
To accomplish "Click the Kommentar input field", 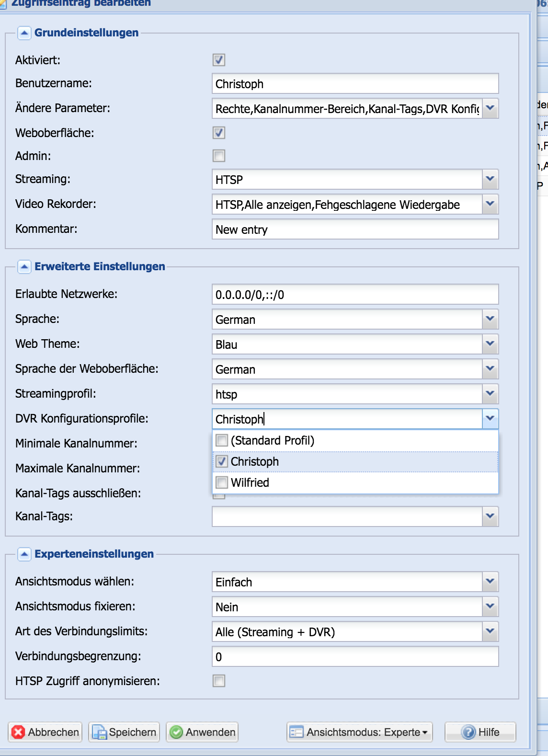I will [x=355, y=229].
